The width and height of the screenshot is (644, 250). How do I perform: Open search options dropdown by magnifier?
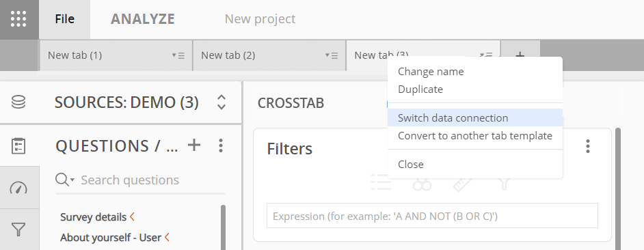pyautogui.click(x=65, y=180)
